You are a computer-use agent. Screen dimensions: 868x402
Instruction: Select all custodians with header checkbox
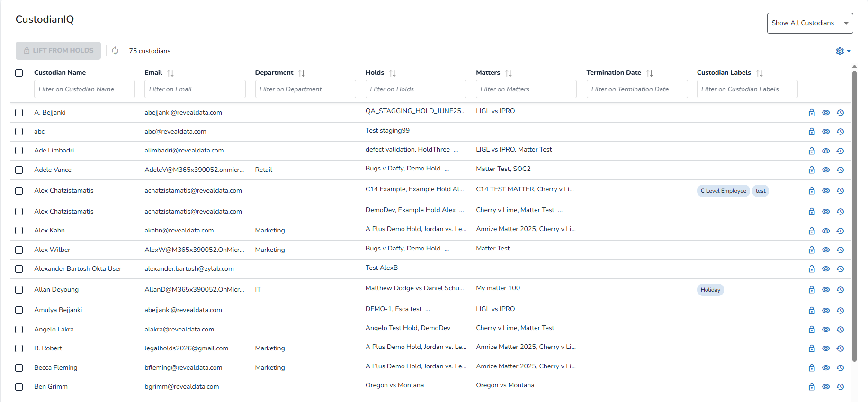coord(19,73)
